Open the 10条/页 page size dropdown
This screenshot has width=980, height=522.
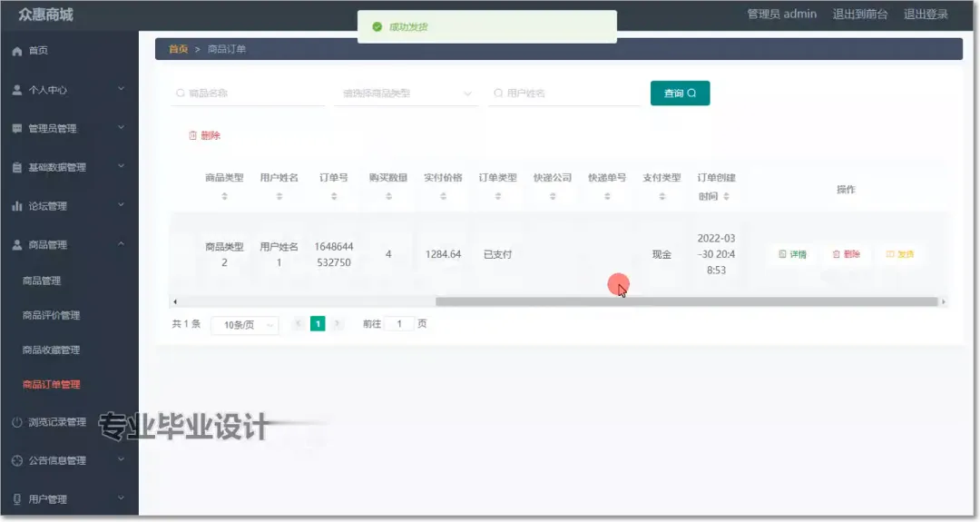(x=245, y=325)
